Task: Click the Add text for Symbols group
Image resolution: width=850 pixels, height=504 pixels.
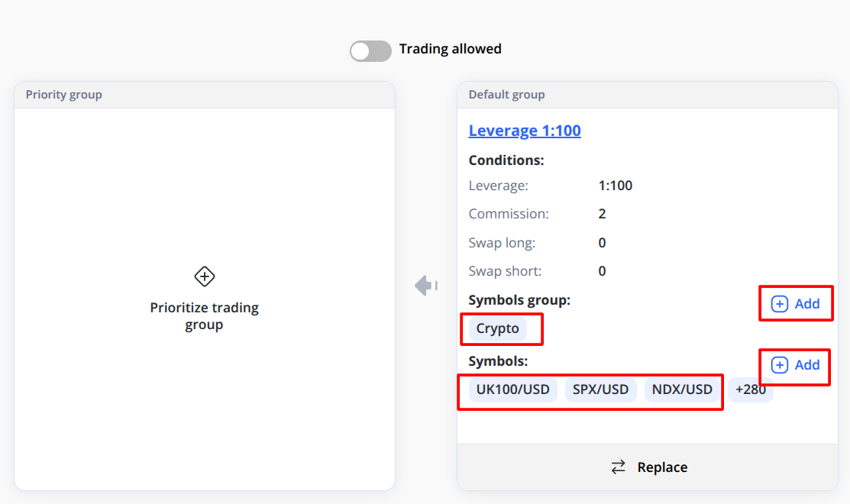Action: click(x=807, y=304)
